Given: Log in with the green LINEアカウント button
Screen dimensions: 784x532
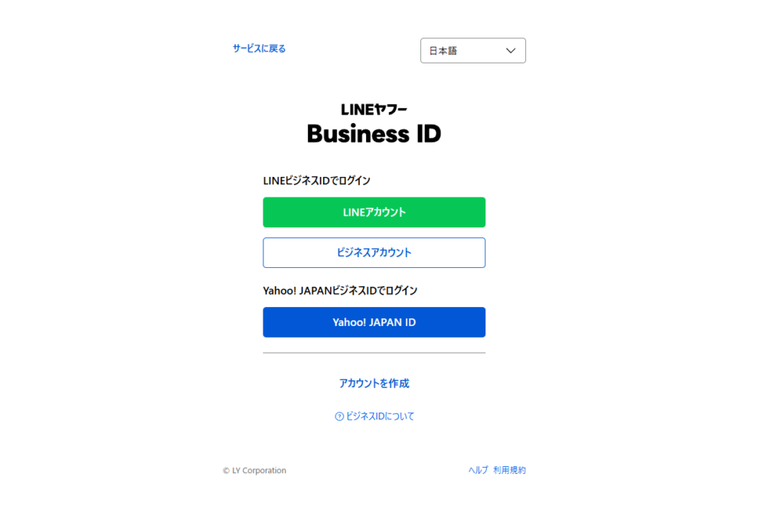Looking at the screenshot, I should (x=374, y=213).
